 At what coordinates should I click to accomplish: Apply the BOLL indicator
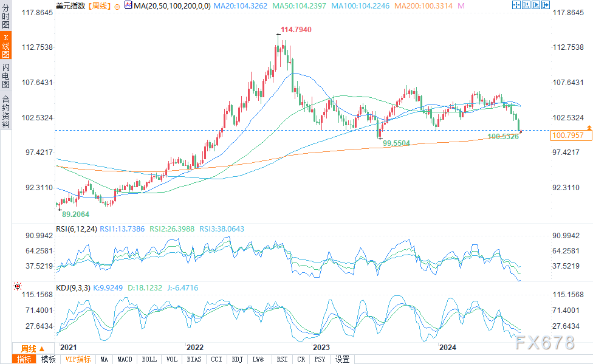[x=149, y=359]
